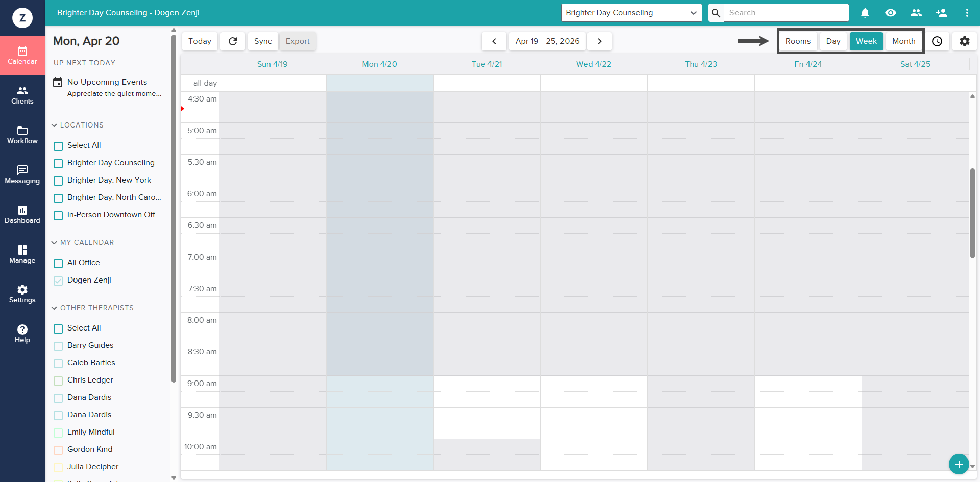The height and width of the screenshot is (482, 980).
Task: Open the Wed 4/22 day header
Action: click(594, 64)
